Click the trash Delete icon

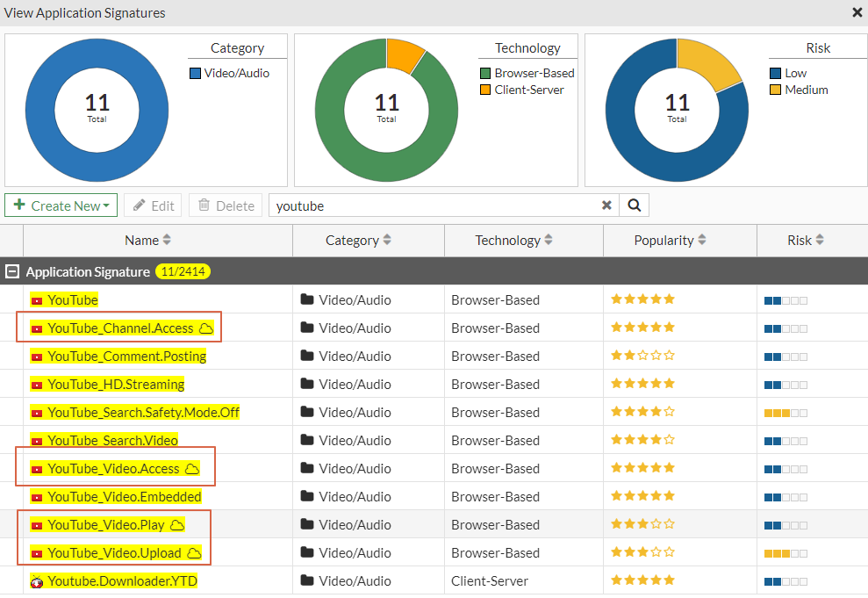coord(204,205)
